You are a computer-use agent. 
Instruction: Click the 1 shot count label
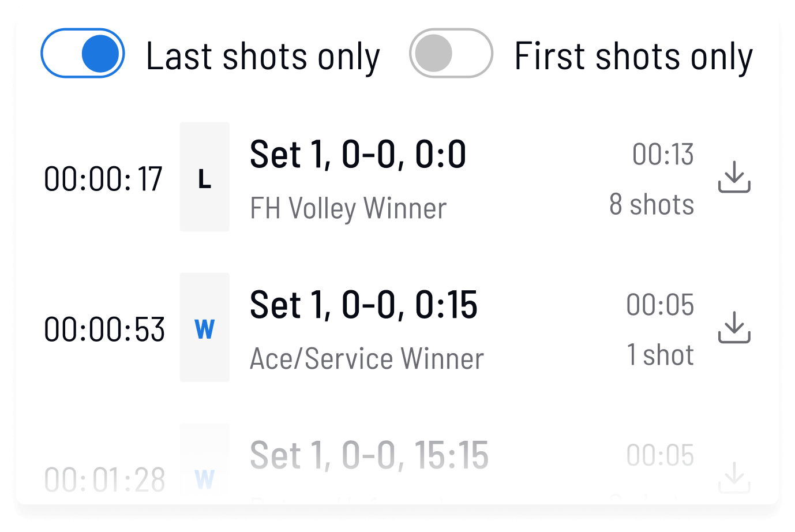tap(660, 355)
